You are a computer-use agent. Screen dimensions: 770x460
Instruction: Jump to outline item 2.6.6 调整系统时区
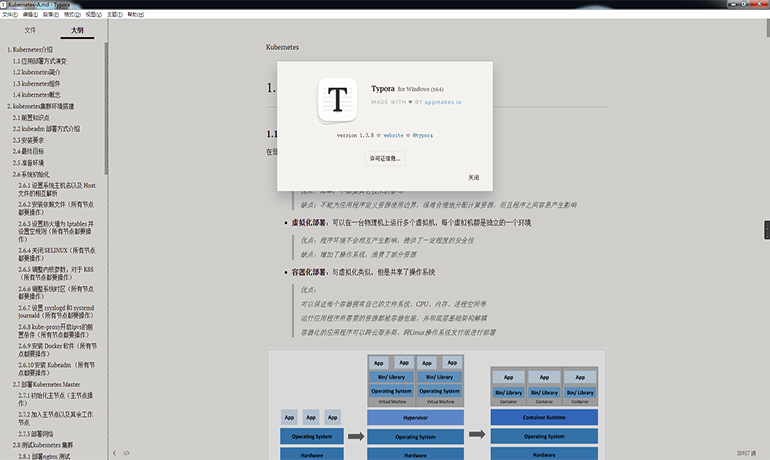pyautogui.click(x=56, y=293)
